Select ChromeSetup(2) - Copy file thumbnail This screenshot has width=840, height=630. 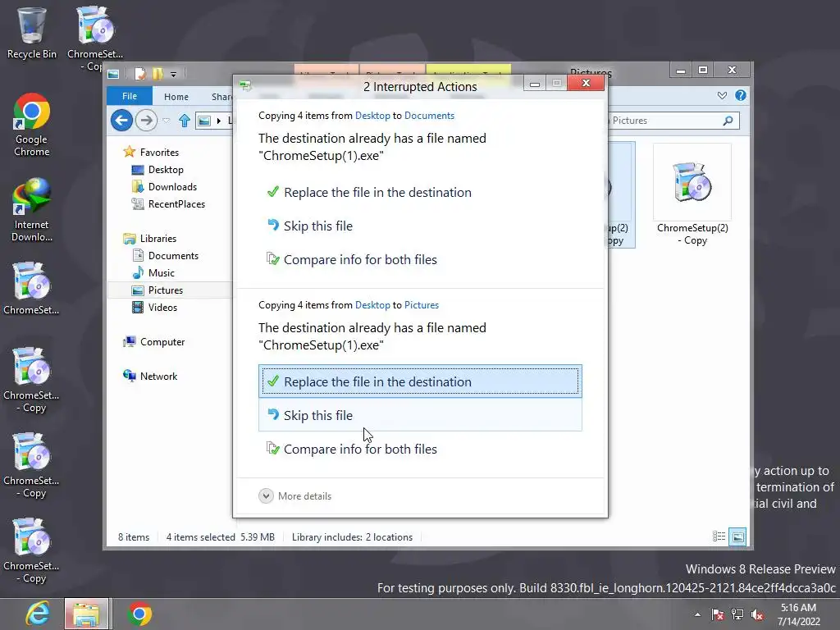(x=692, y=195)
